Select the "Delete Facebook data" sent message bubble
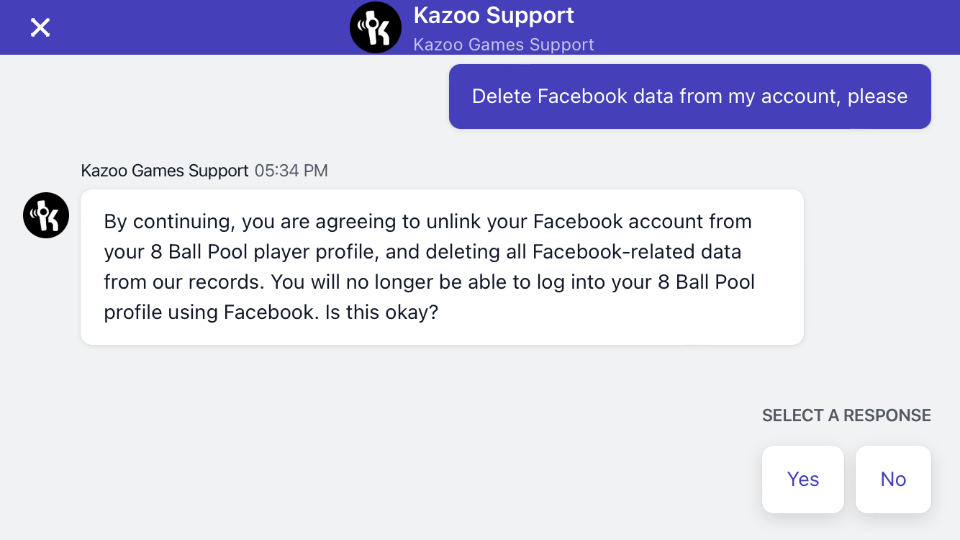Screen dimensions: 960x540 (689, 97)
